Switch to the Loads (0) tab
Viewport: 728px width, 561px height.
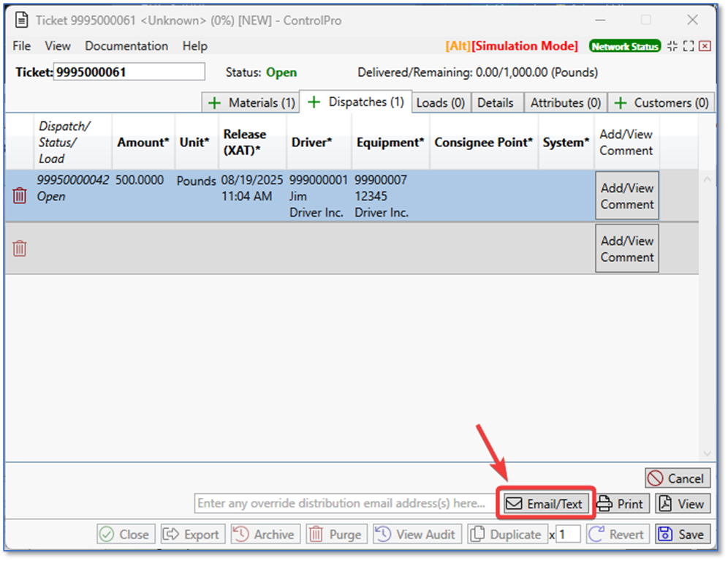(x=440, y=103)
